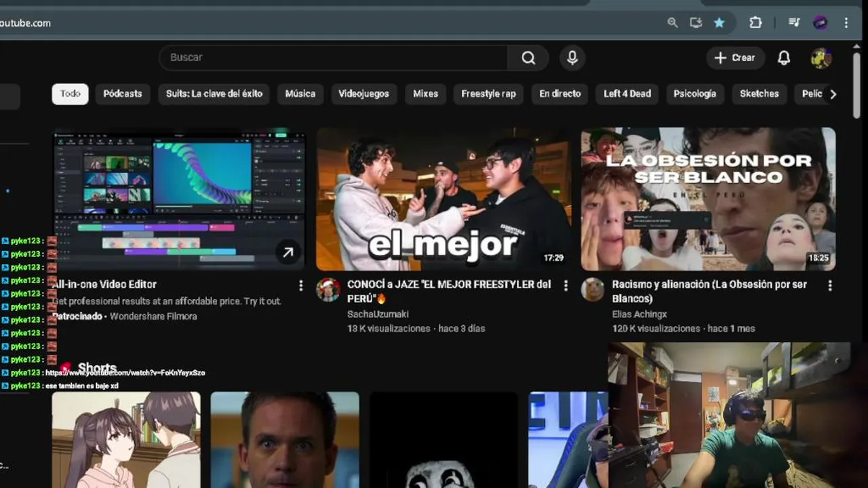
Task: Select the En directo chip
Action: (560, 94)
